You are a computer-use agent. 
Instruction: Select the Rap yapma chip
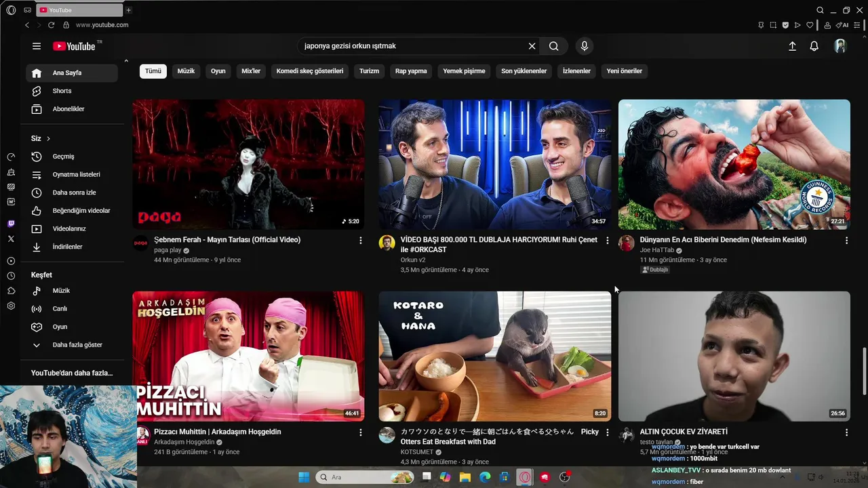pyautogui.click(x=411, y=70)
